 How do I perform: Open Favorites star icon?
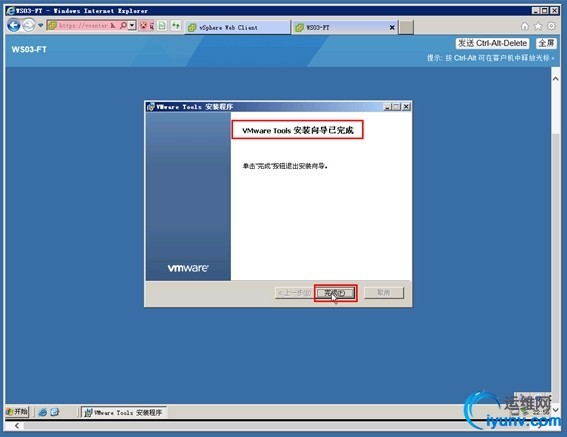[x=538, y=26]
